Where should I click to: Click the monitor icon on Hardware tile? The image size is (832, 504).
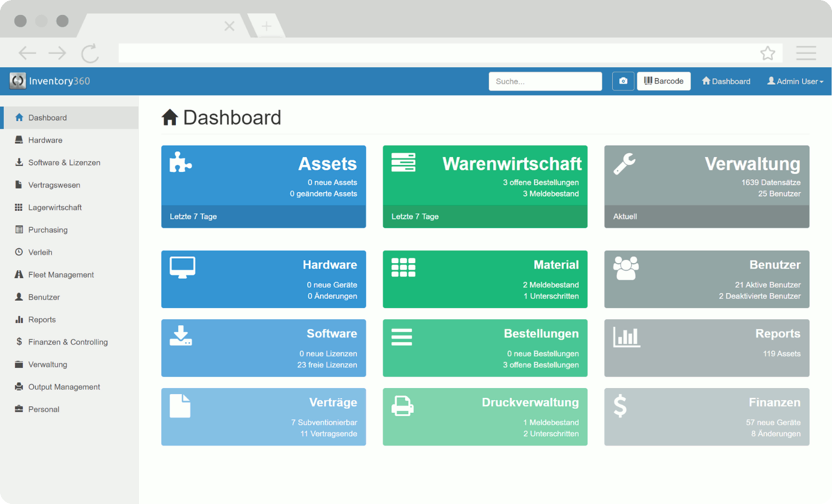pos(182,267)
